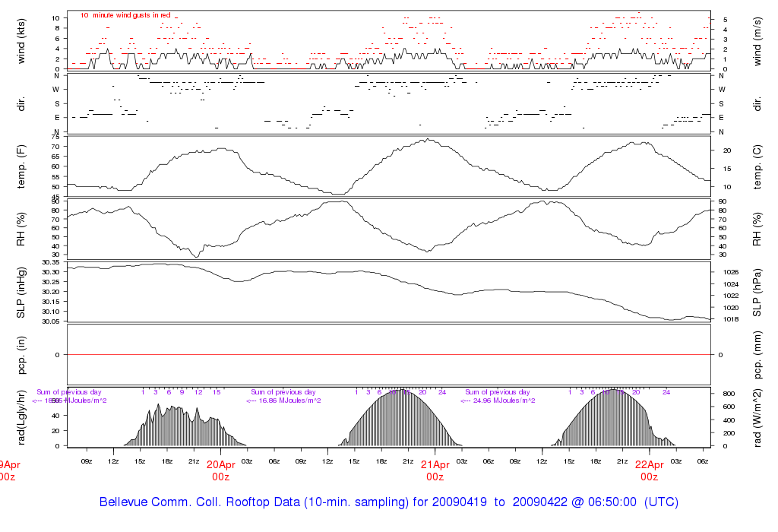Viewport: 778px width, 532px height.
Task: Click the "15" tick on temp. (C) axis
Action: click(x=727, y=169)
